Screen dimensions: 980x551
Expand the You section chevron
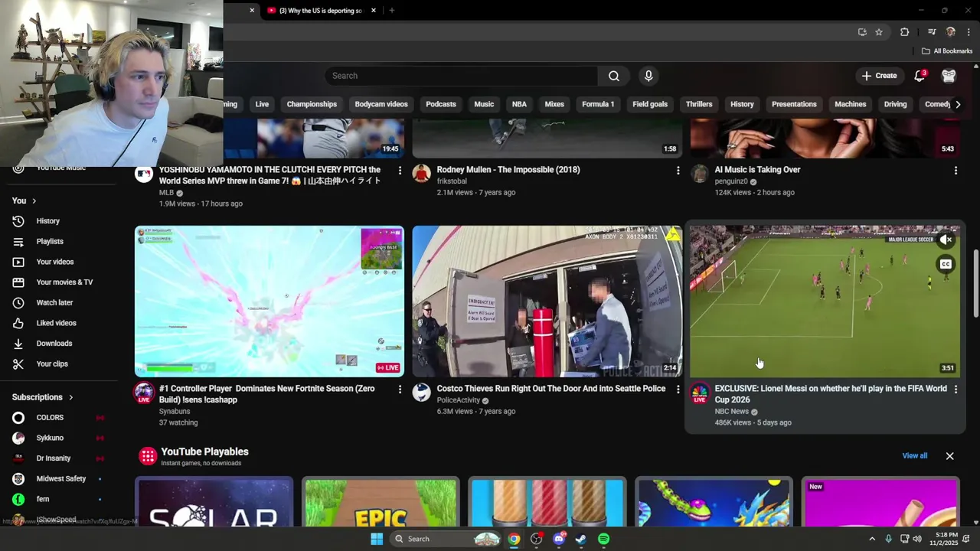point(34,201)
